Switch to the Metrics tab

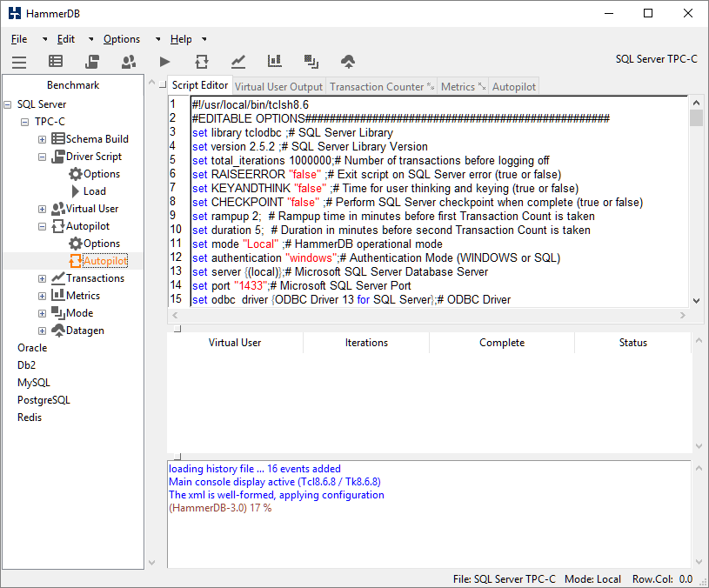[x=463, y=87]
